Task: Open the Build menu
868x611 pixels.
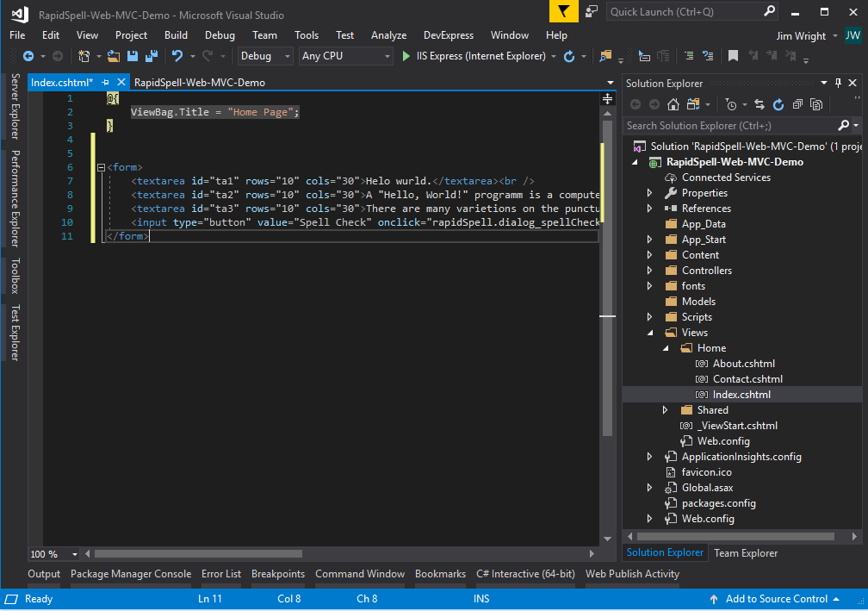Action: (x=176, y=35)
